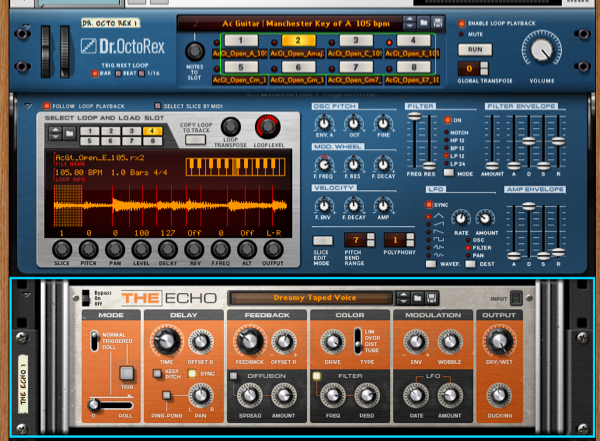The height and width of the screenshot is (441, 600).
Task: Click the Slice Edit Mode button
Action: coord(322,240)
